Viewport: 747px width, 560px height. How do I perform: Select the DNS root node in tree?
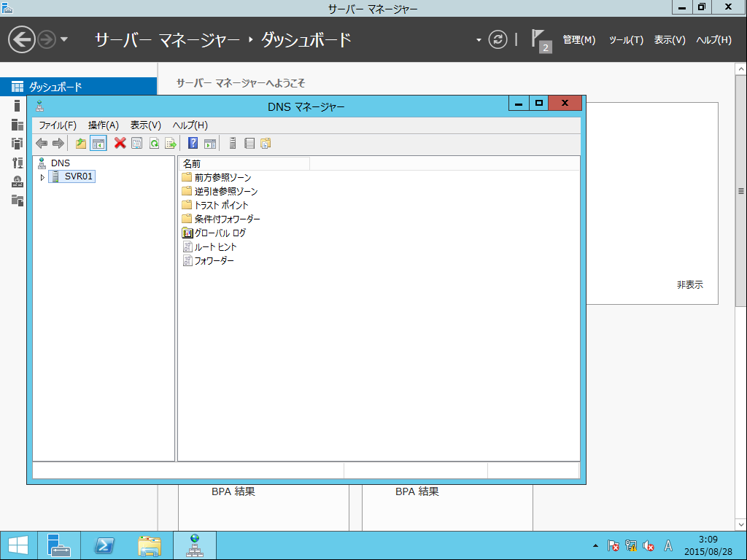coord(61,163)
